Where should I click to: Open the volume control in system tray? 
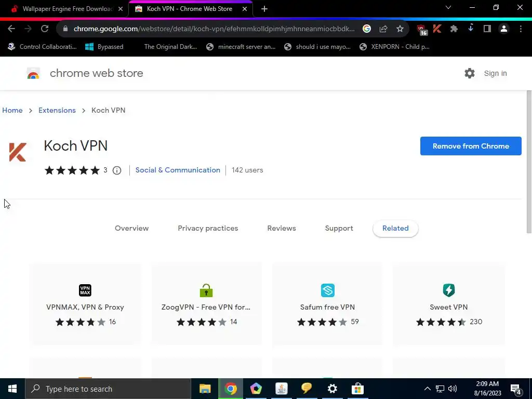453,389
